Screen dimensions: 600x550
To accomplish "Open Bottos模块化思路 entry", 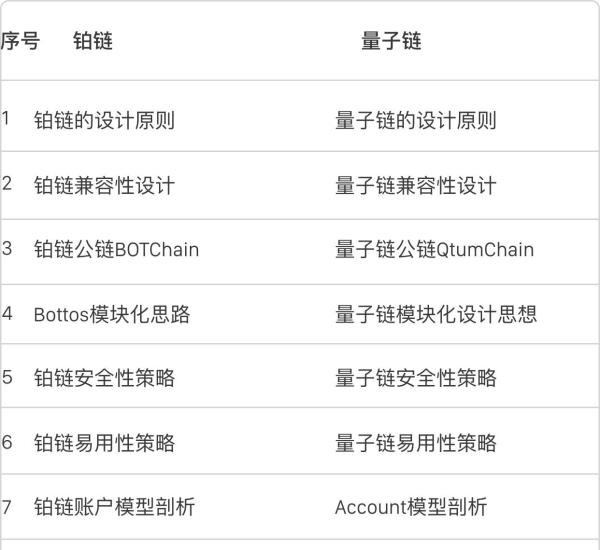I will [x=112, y=315].
